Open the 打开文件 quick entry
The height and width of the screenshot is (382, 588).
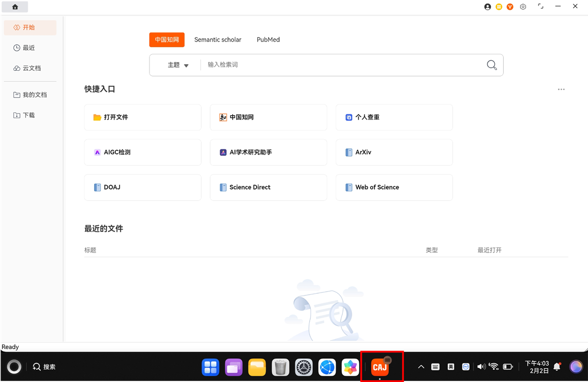(x=142, y=117)
